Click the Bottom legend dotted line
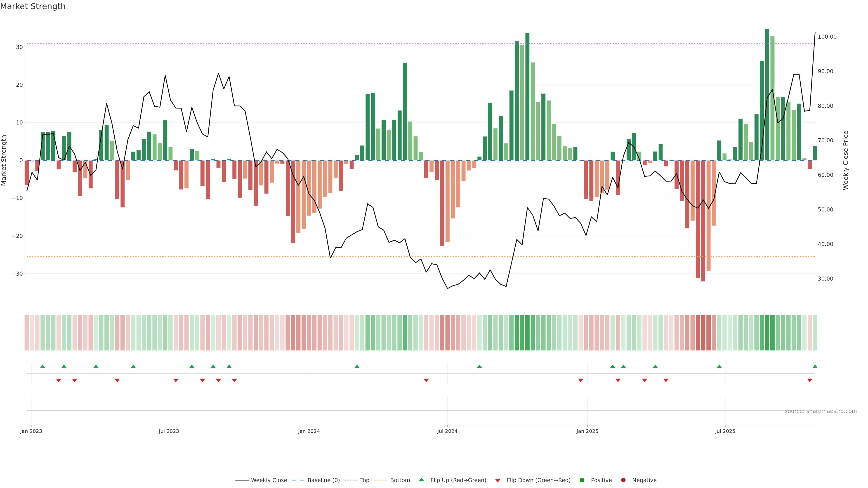The width and height of the screenshot is (868, 488). (380, 480)
